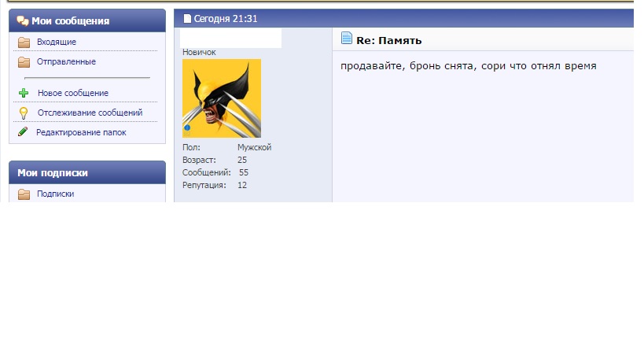Open Отслеживание сообщений
The width and height of the screenshot is (644, 362).
coord(90,113)
